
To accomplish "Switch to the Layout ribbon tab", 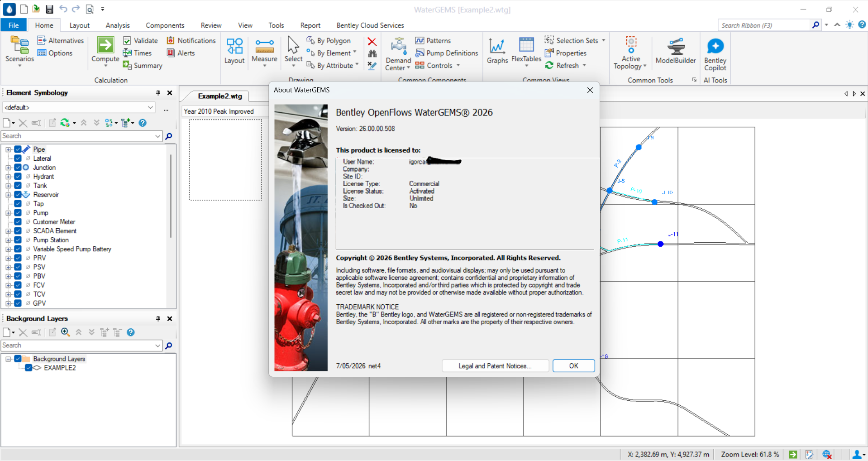I will pos(80,25).
